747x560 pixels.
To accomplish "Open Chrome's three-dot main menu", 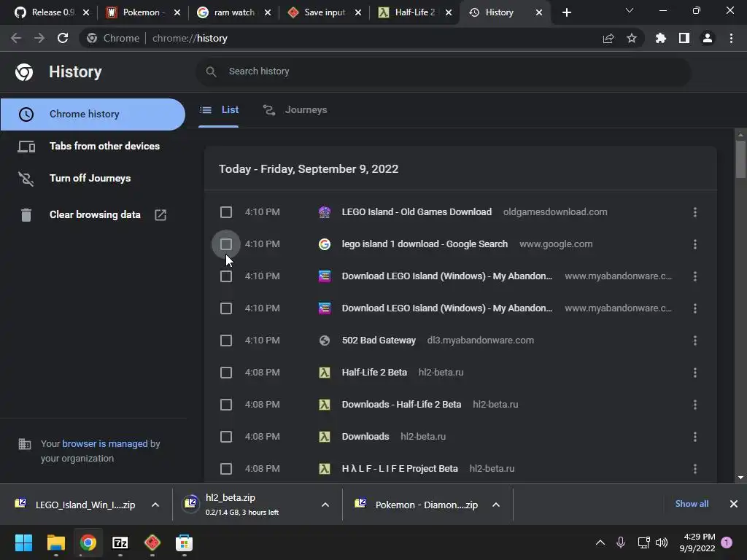I will click(731, 38).
